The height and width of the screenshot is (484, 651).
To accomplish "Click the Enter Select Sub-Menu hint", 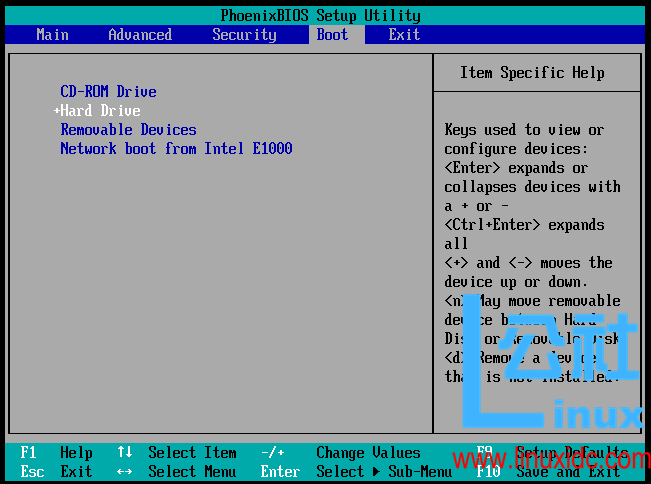I will (x=356, y=472).
